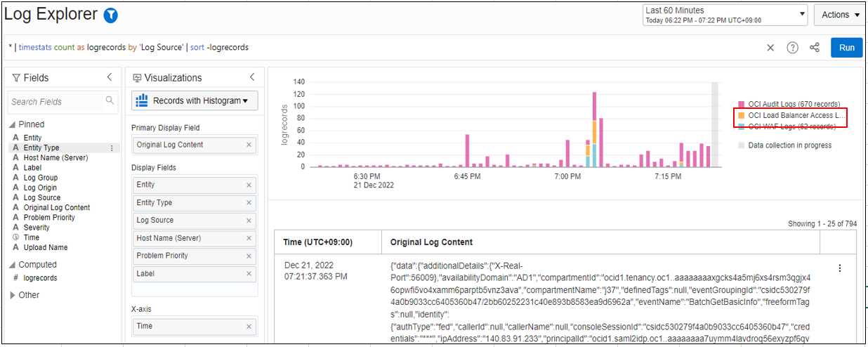
Task: Remove Time from the X-axis
Action: (249, 327)
